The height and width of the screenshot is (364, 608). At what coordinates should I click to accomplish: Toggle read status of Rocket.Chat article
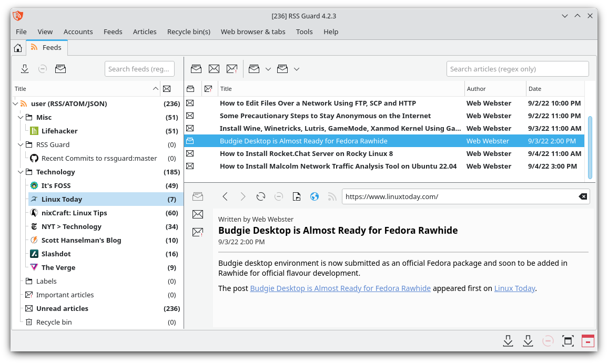(190, 153)
